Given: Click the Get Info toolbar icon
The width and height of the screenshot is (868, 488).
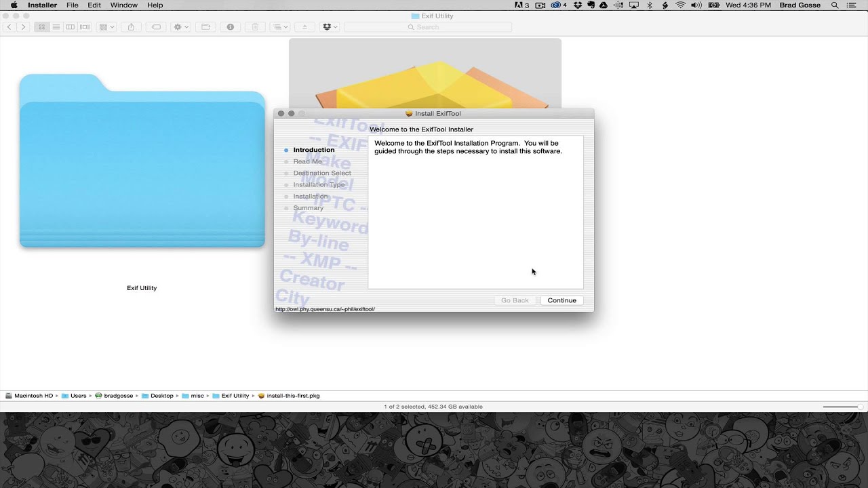Looking at the screenshot, I should [230, 27].
